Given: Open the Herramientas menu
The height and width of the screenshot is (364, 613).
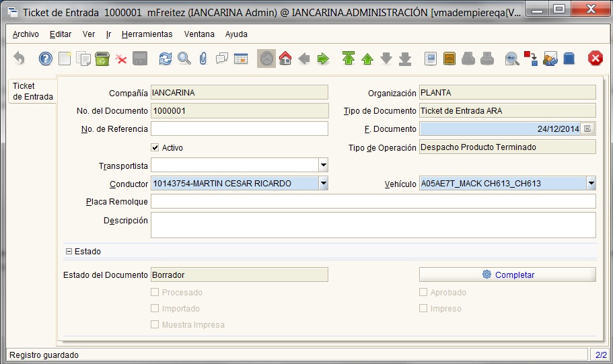Looking at the screenshot, I should [x=147, y=34].
